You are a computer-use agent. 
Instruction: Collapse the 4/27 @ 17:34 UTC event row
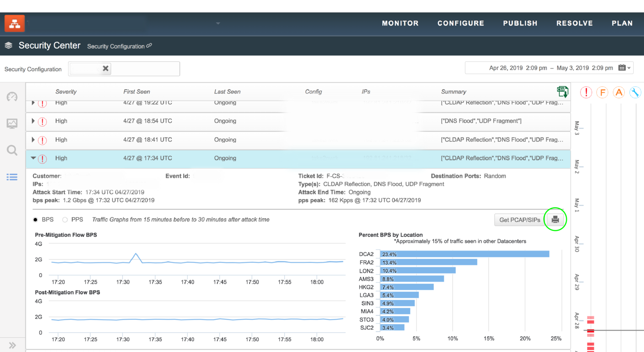(33, 158)
